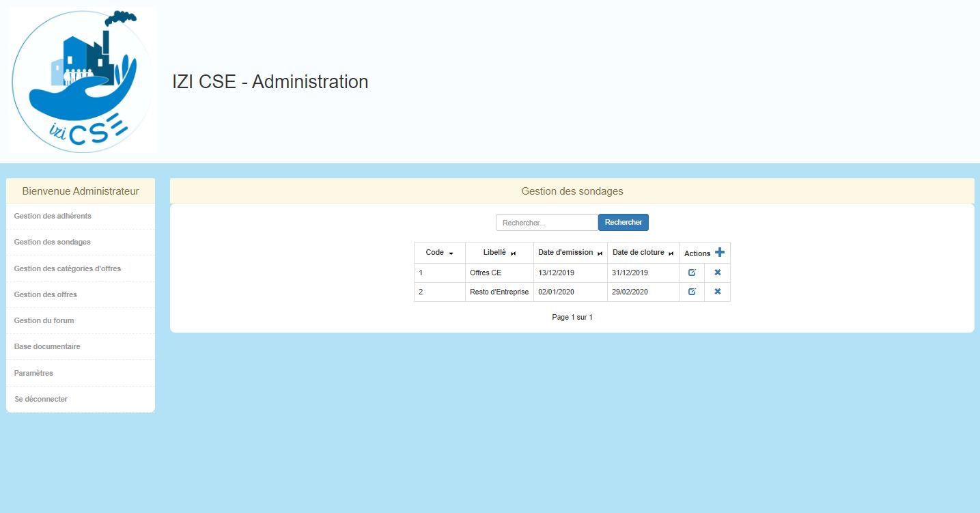This screenshot has height=513, width=980.
Task: Click the IZI CSE logo
Action: coord(82,81)
